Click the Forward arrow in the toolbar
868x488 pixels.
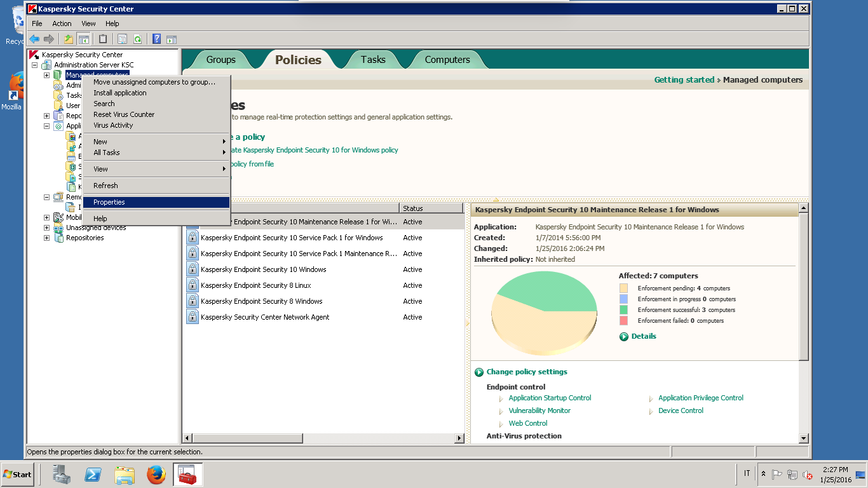[49, 39]
